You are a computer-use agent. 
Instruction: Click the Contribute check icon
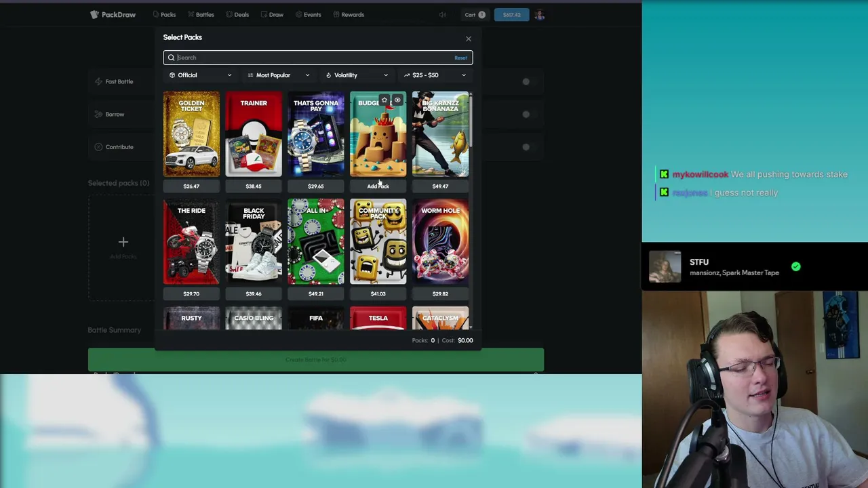click(98, 146)
